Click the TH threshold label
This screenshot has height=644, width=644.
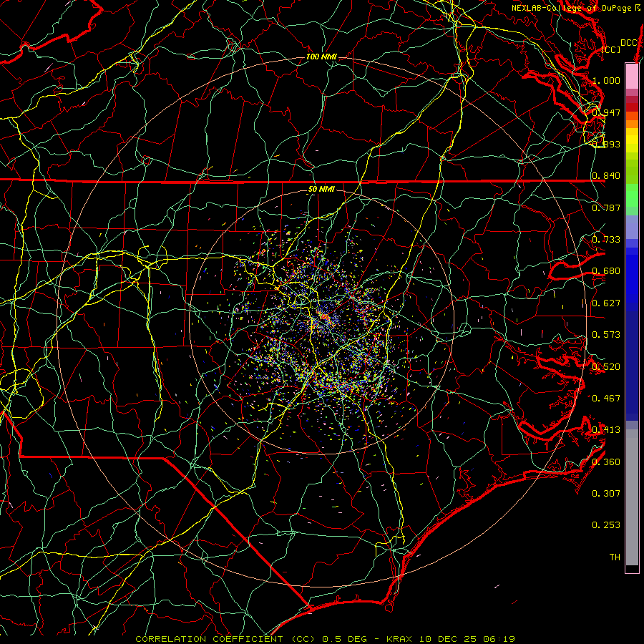(x=615, y=557)
